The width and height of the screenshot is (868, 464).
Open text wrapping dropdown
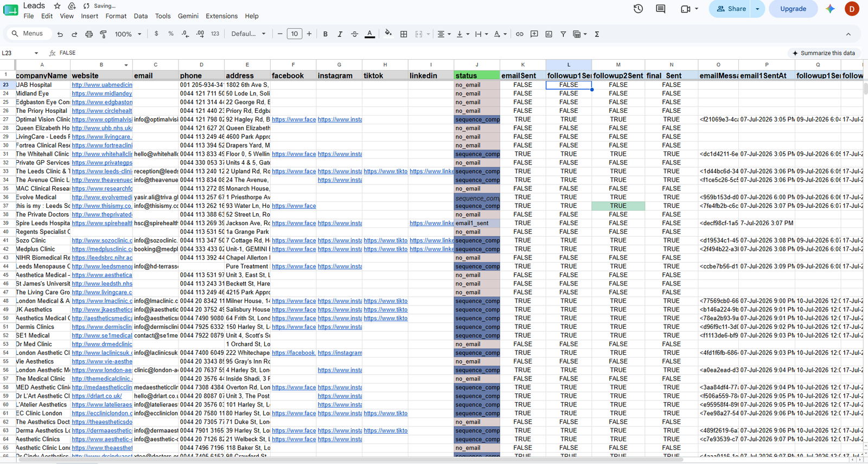tap(481, 34)
